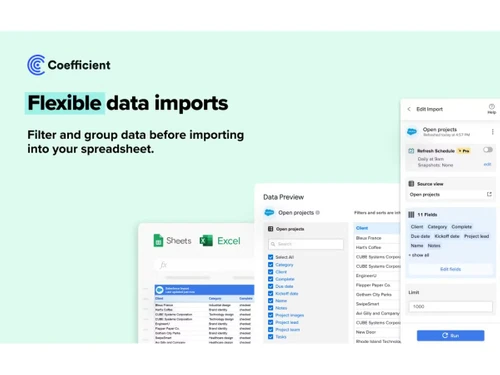Click the Excel label text
This screenshot has width=500, height=375.
(229, 241)
